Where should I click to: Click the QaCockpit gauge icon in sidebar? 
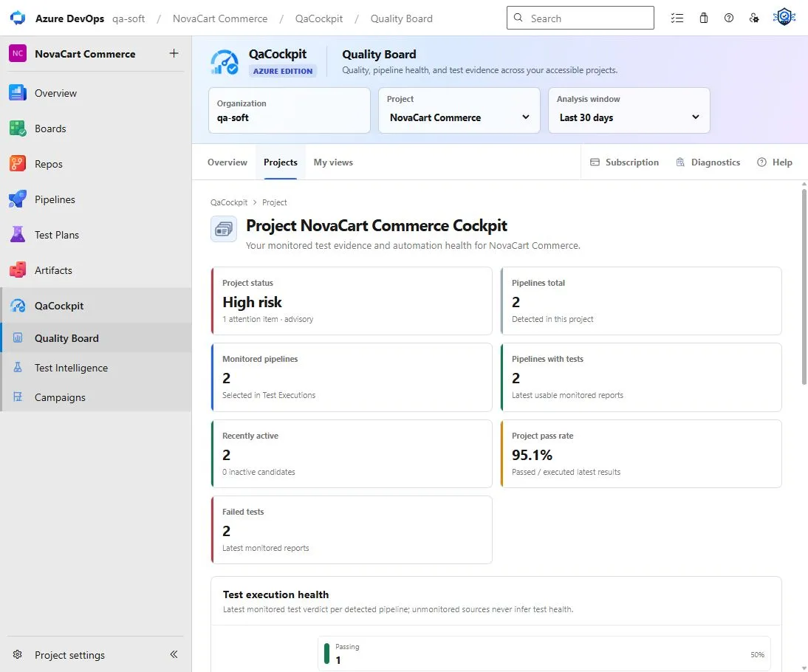click(x=18, y=306)
